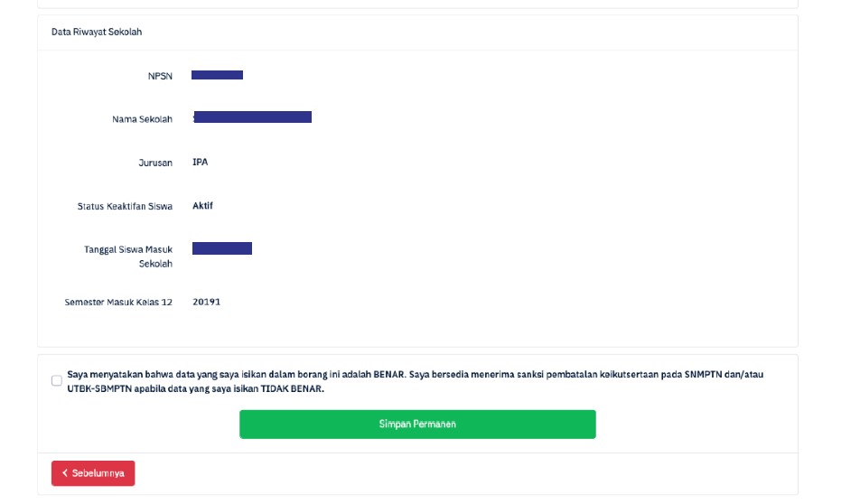Select the Data Riwayat Sekolah heading
The height and width of the screenshot is (504, 860).
(97, 32)
